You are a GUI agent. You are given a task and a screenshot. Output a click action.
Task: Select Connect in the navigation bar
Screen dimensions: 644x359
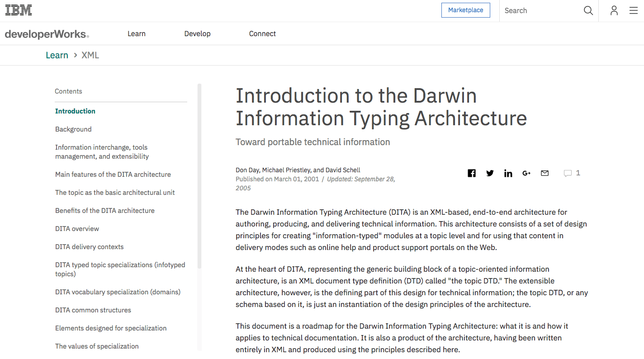tap(262, 33)
